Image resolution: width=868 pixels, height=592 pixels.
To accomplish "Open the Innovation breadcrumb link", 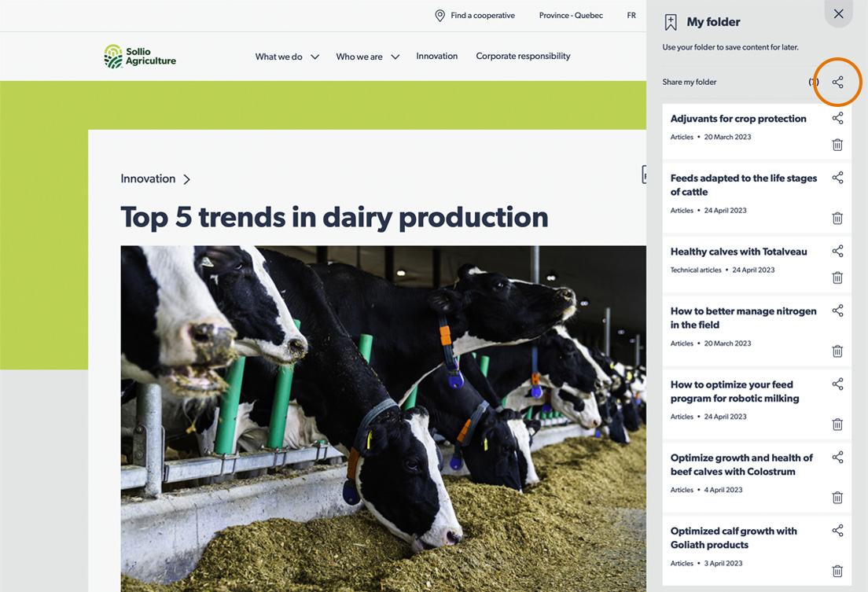I will click(148, 179).
